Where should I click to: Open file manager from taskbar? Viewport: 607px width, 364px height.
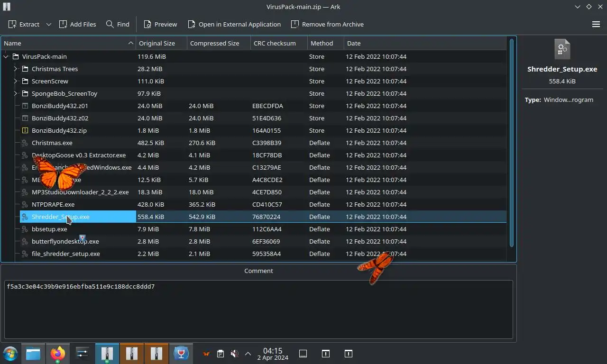(33, 354)
